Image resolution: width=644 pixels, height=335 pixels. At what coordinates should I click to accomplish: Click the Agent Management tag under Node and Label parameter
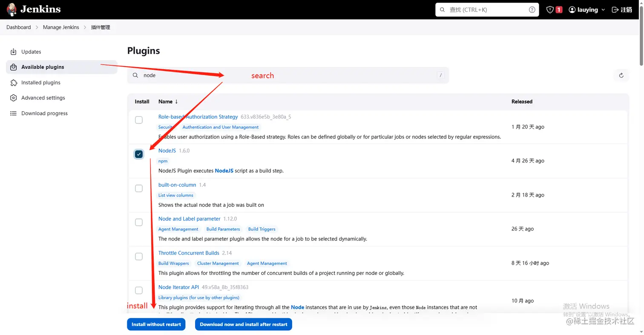tap(178, 229)
